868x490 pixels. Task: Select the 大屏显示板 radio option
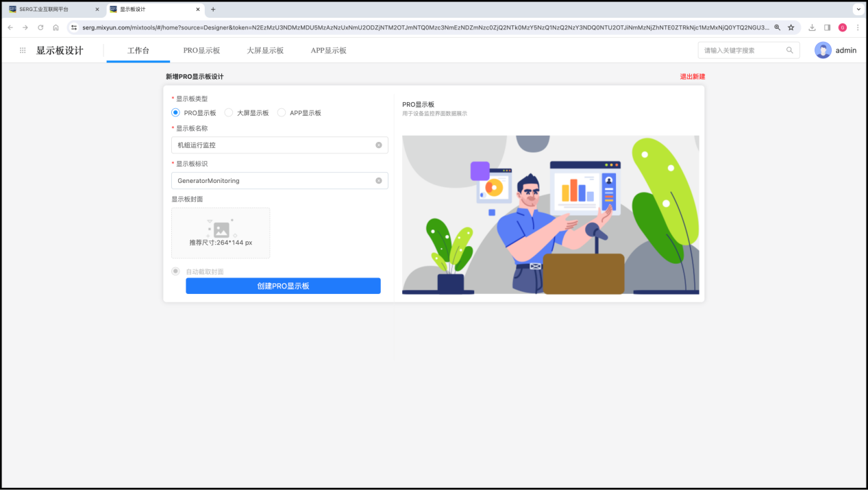229,112
